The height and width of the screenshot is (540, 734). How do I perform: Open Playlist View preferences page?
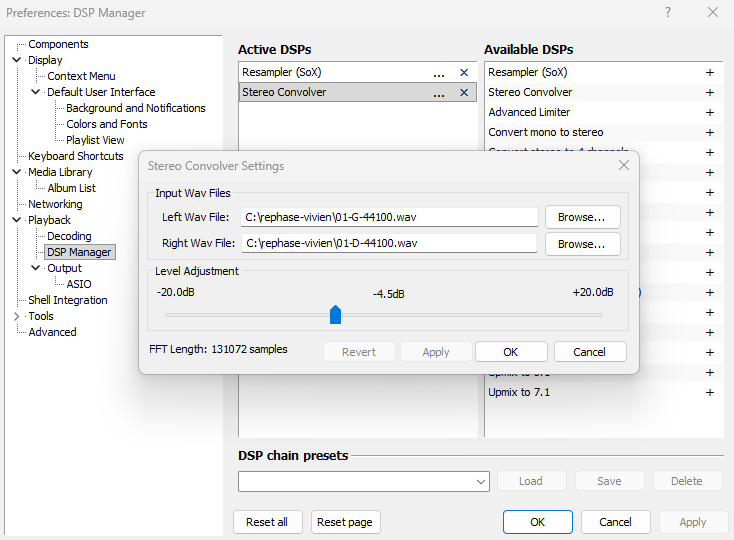pyautogui.click(x=95, y=140)
